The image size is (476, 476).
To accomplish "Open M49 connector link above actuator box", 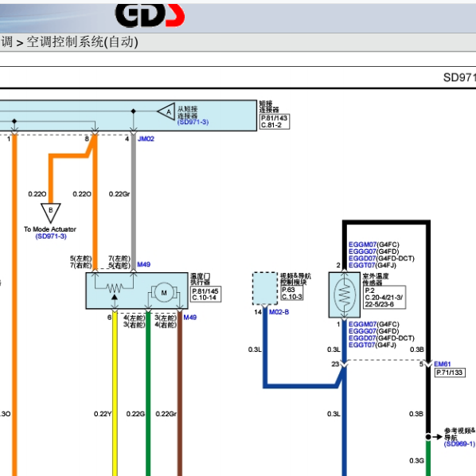I will 143,264.
